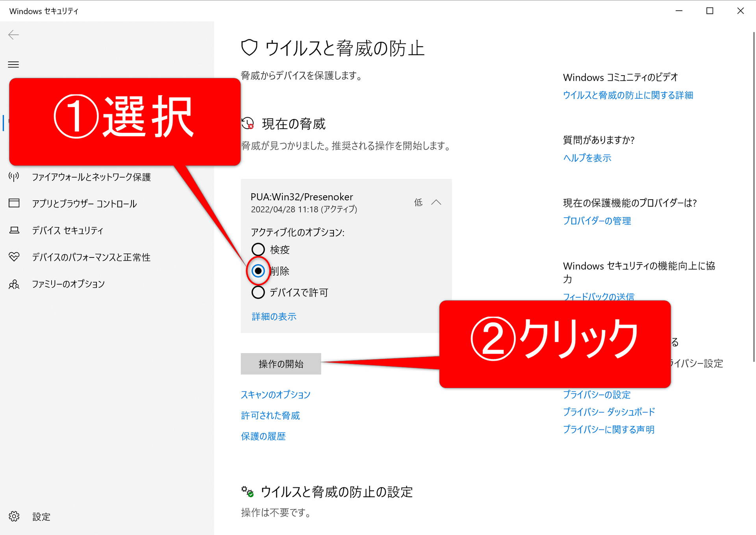The height and width of the screenshot is (535, 756).
Task: Open デバイスのパフォーマンスと正常性 menu item
Action: (91, 257)
